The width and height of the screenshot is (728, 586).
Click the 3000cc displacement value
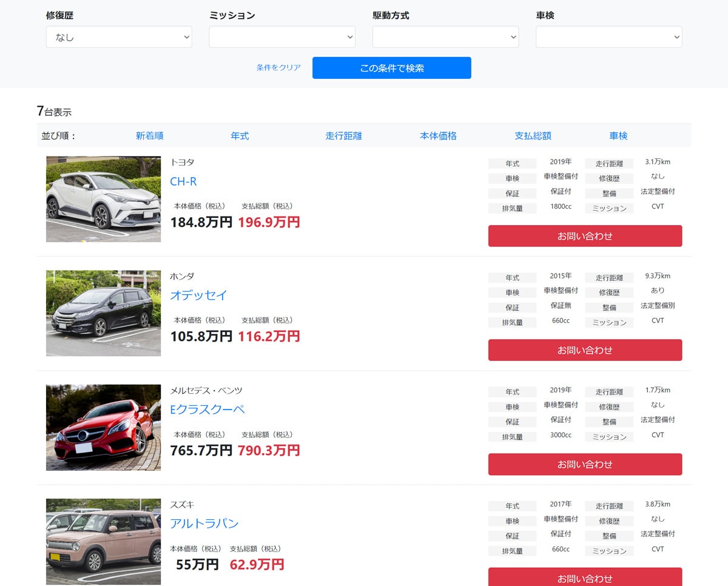click(561, 435)
